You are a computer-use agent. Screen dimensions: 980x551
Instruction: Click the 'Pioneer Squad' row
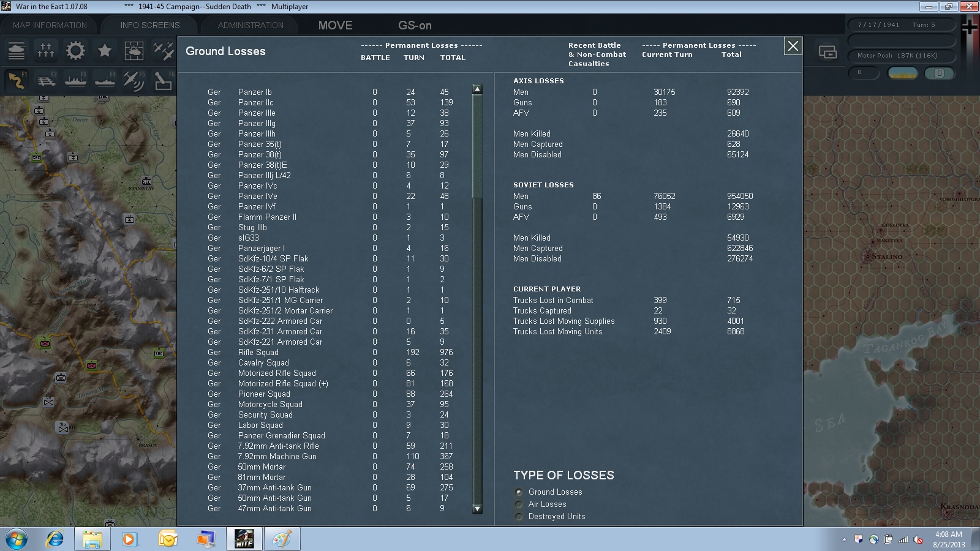coord(331,394)
